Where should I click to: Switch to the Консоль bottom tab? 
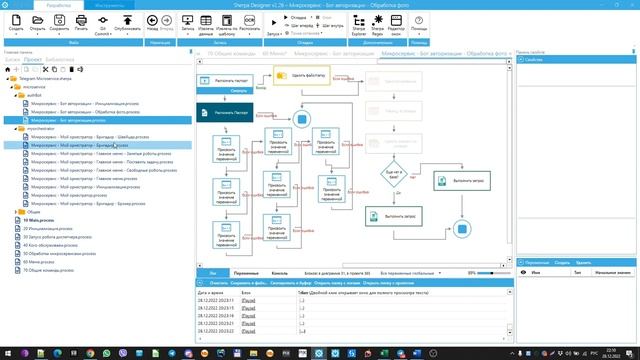coord(280,273)
